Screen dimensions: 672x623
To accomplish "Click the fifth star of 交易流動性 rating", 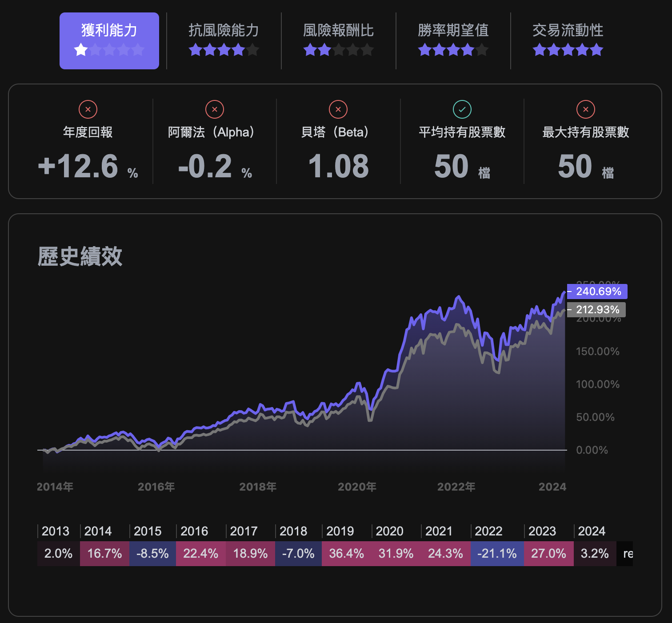I will pos(596,50).
